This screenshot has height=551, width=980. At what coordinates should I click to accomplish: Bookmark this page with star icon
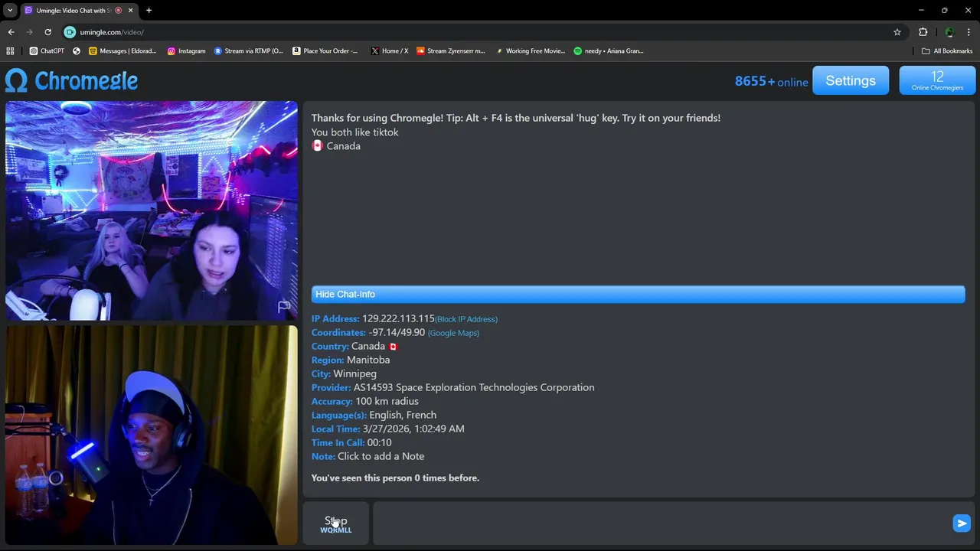(897, 32)
